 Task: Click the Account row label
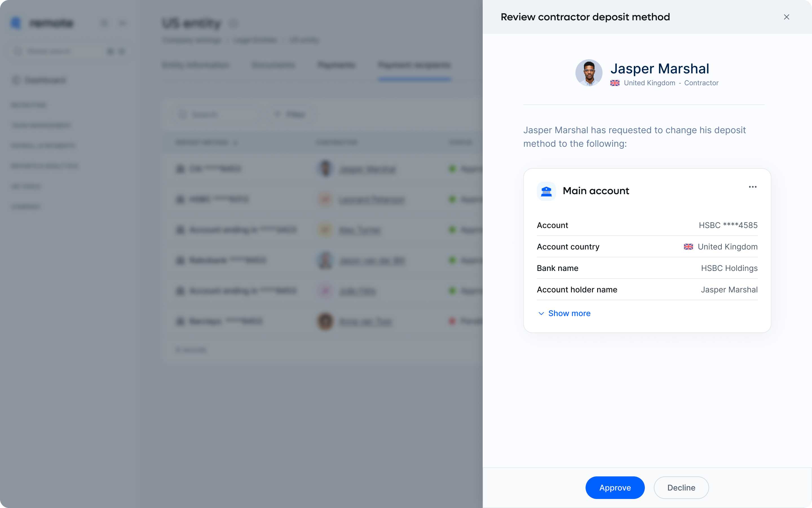(552, 225)
